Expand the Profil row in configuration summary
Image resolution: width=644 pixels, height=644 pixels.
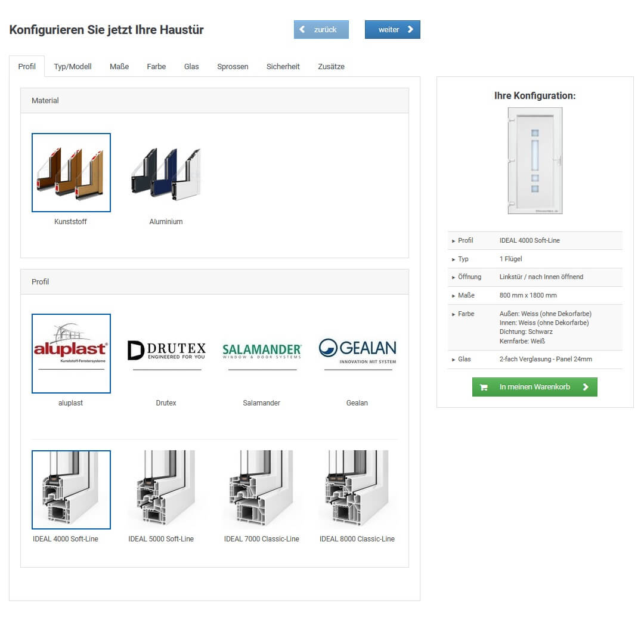click(466, 241)
